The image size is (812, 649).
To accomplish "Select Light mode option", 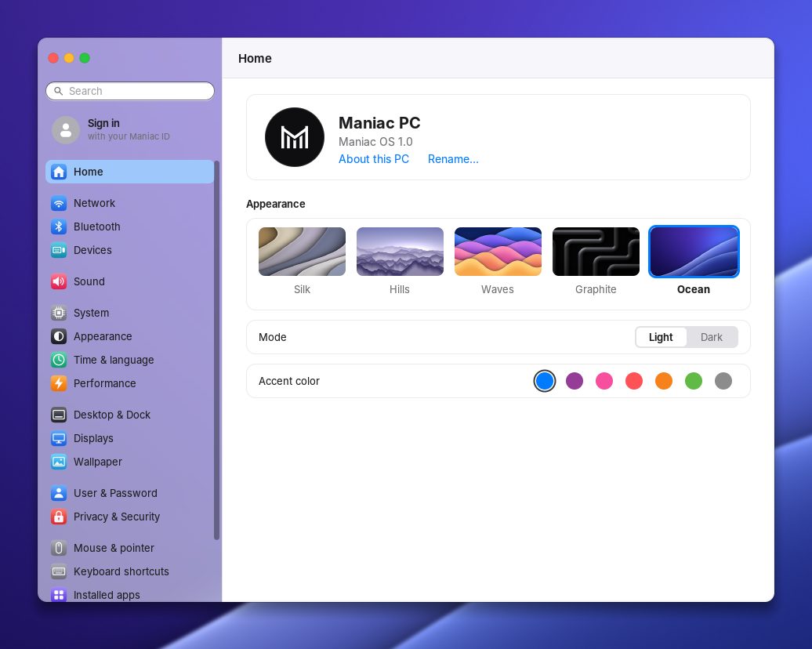I will click(661, 337).
